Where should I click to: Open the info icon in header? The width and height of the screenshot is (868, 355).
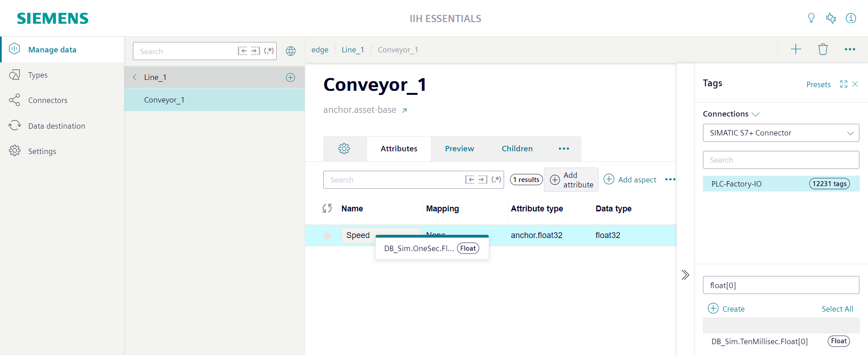pyautogui.click(x=851, y=18)
